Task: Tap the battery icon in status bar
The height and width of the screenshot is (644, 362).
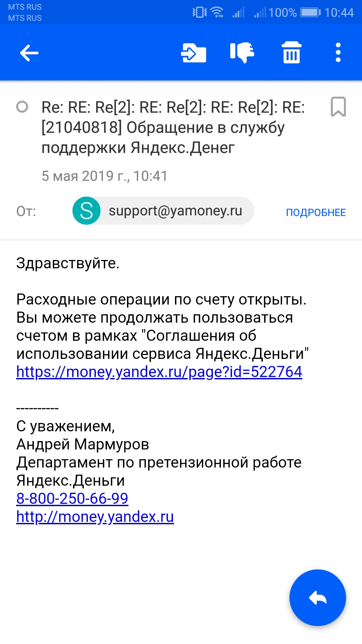Action: coord(310,13)
